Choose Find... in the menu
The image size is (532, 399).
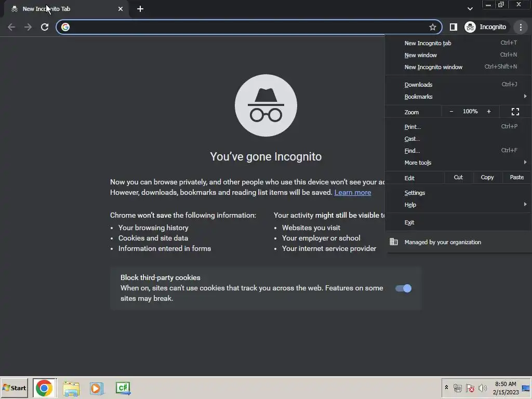click(458, 151)
